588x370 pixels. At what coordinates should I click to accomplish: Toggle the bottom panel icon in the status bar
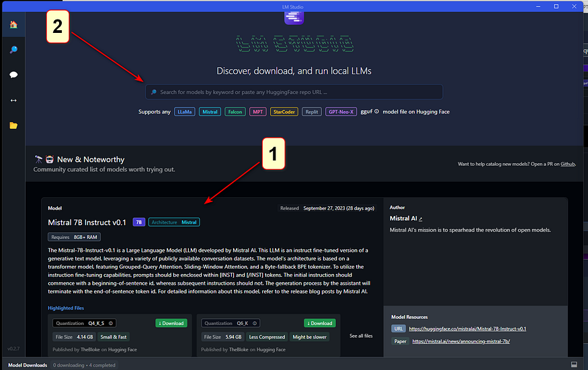[574, 365]
